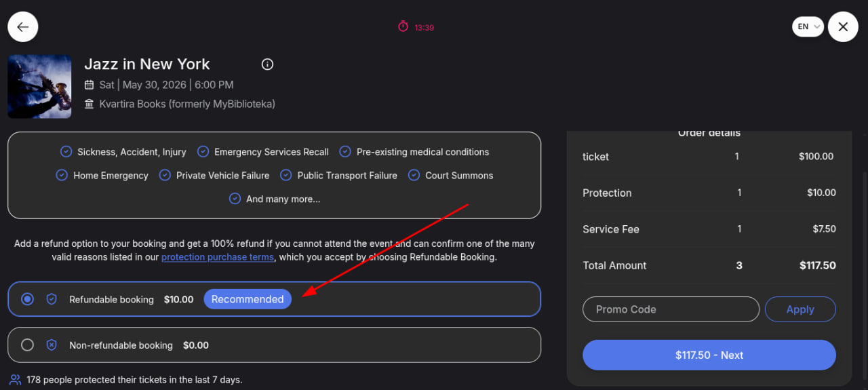Open the protection purchase terms link
Viewport: 868px width, 390px height.
click(218, 257)
